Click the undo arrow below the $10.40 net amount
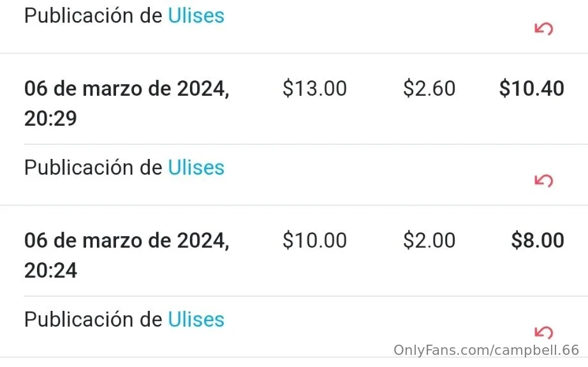 pos(543,181)
